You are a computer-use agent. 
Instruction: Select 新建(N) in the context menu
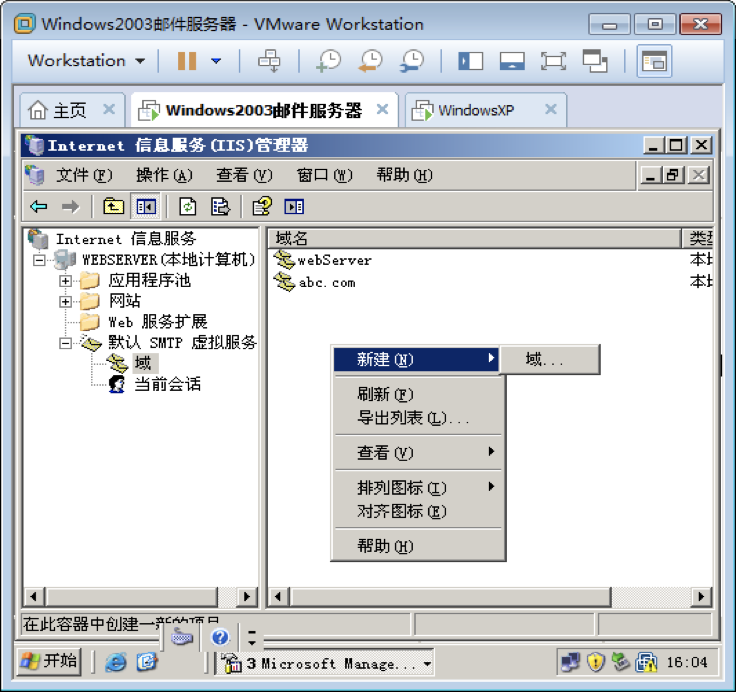[416, 360]
